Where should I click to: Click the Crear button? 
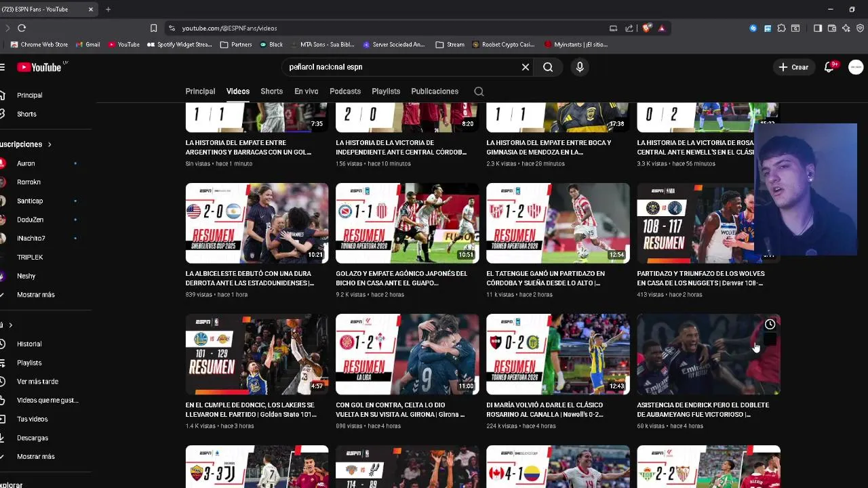[x=793, y=67]
